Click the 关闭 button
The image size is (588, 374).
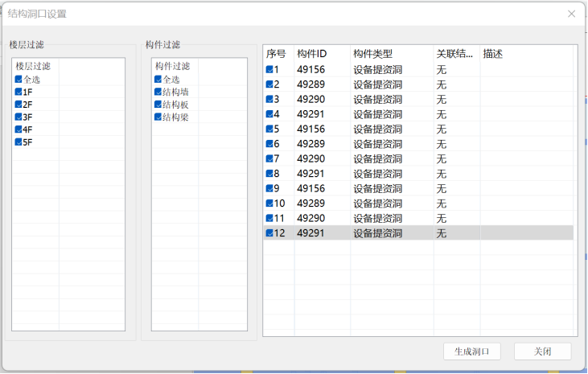point(542,351)
